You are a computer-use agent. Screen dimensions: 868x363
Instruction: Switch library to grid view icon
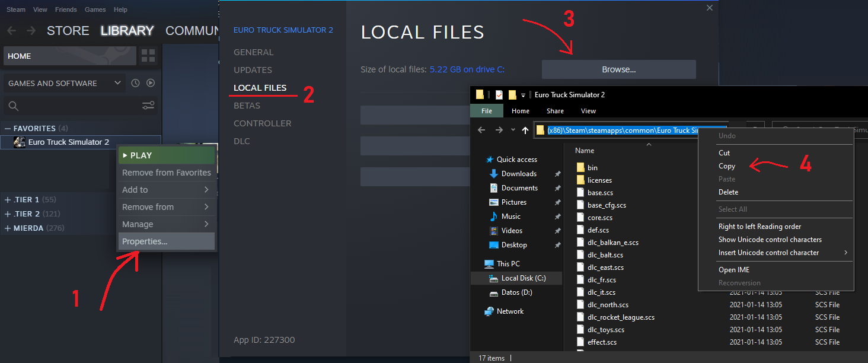(148, 56)
